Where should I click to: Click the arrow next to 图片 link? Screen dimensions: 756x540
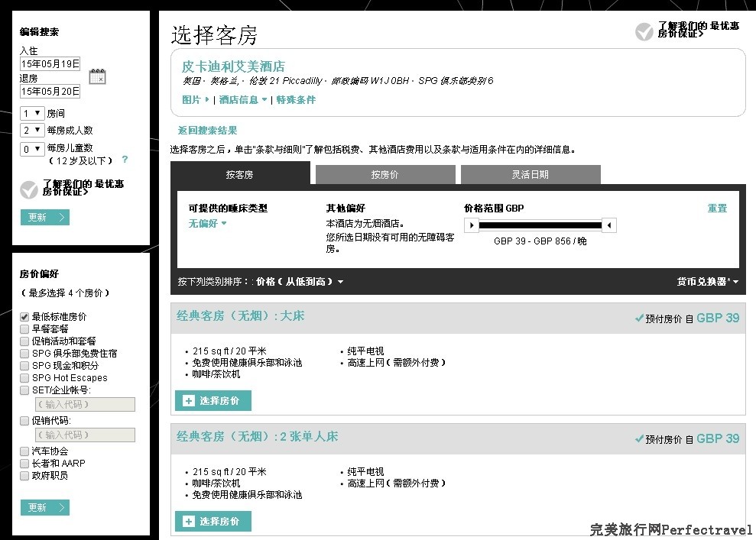(x=207, y=100)
